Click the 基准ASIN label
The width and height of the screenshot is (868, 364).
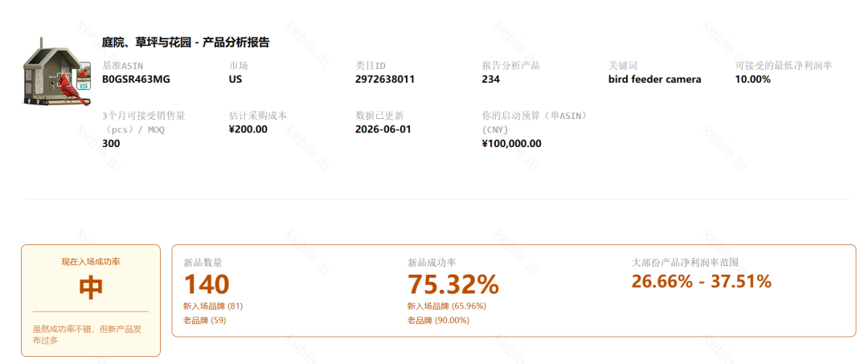(123, 66)
